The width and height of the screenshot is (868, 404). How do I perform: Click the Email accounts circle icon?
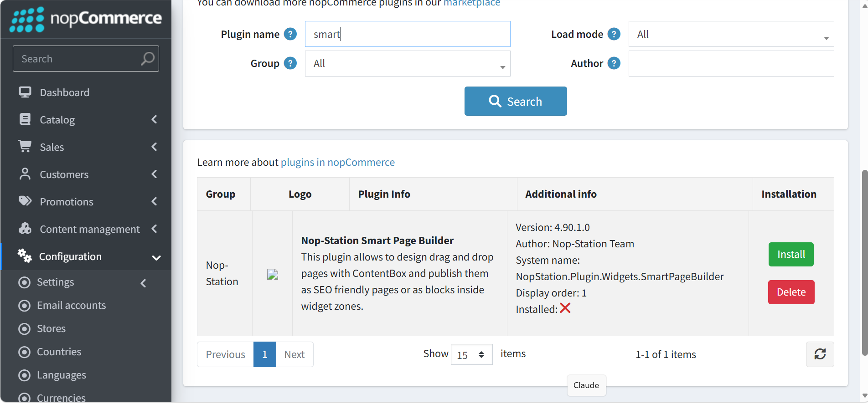[24, 306]
